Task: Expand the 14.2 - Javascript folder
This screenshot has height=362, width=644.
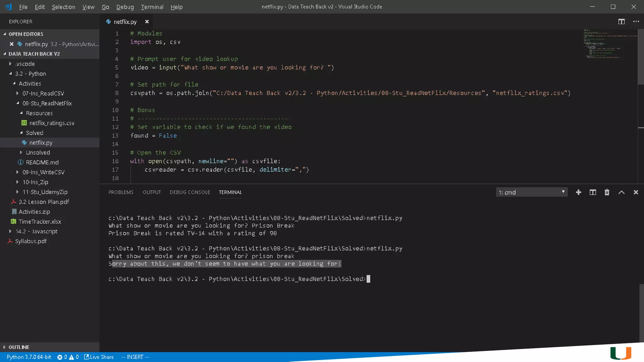Action: [36, 231]
